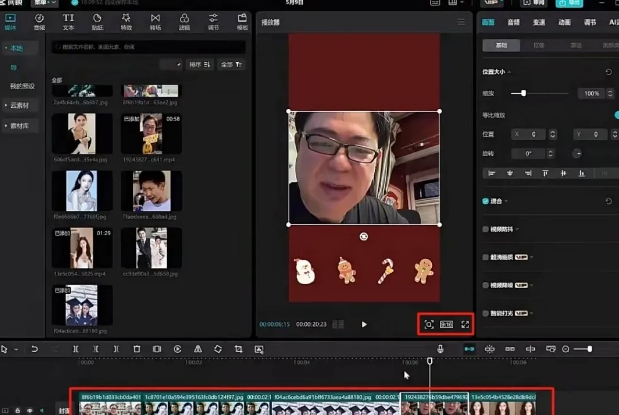Click the top-align icon in position panel
Screen dimensions: 619x415
point(545,173)
